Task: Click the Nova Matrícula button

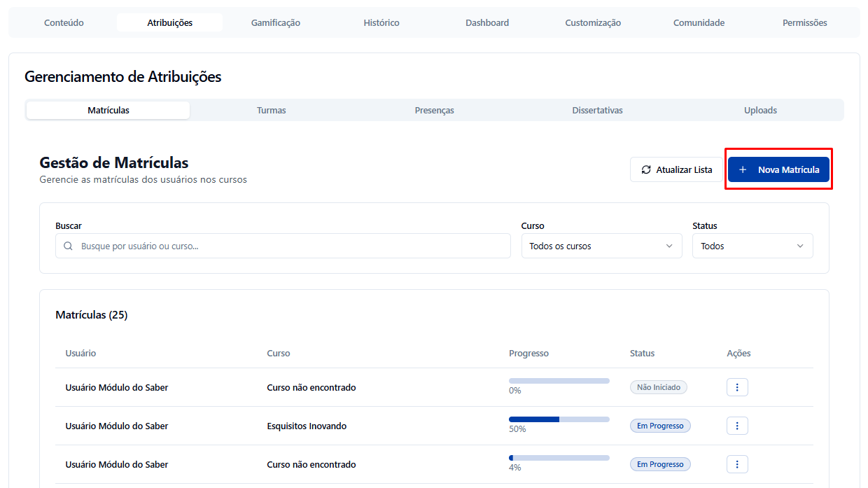Action: (778, 169)
